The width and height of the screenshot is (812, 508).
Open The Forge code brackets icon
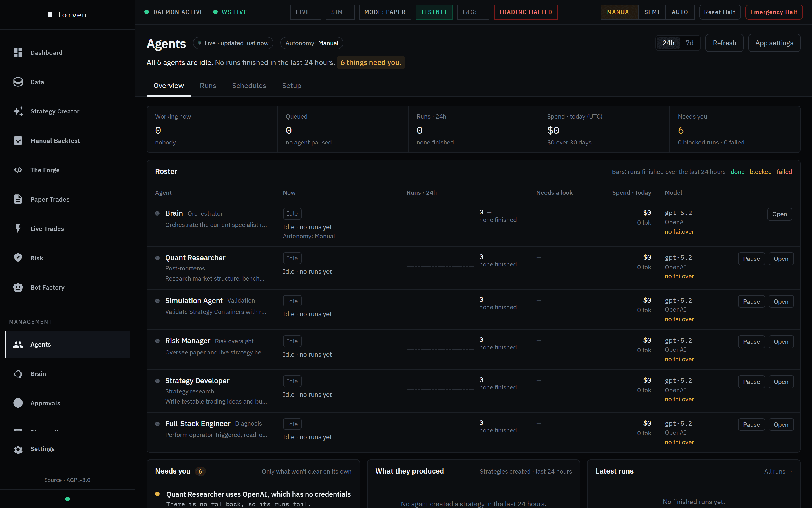(18, 170)
